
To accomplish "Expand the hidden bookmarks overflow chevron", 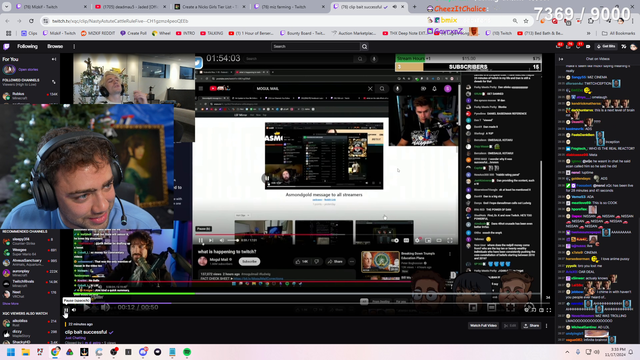I will (x=589, y=33).
